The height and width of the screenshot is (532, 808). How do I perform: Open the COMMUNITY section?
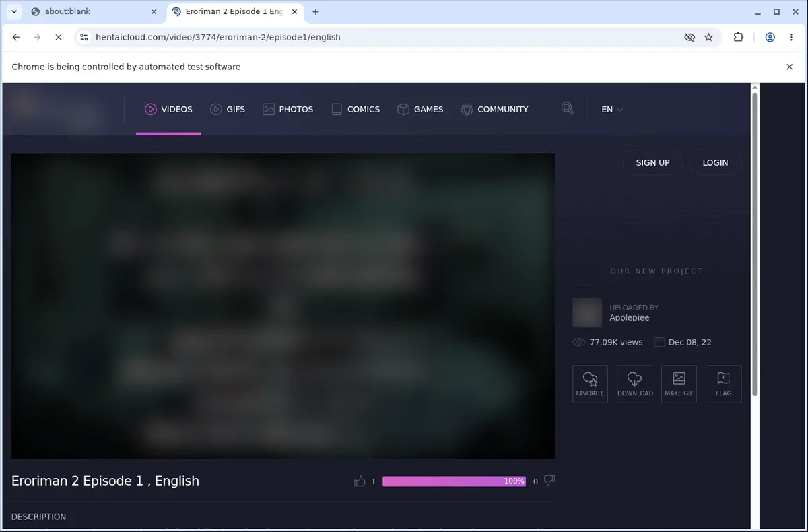tap(494, 109)
